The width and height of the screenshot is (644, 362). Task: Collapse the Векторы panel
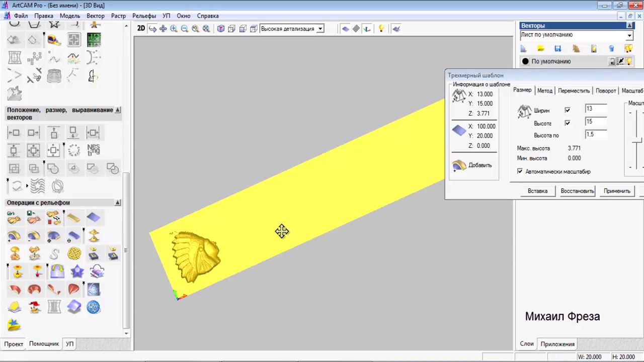pyautogui.click(x=629, y=25)
